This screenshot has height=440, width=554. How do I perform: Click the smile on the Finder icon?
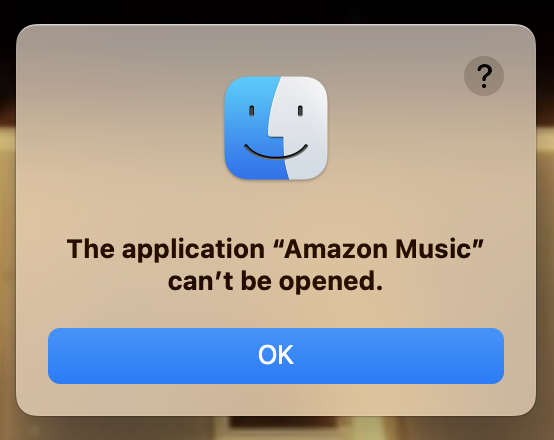tap(276, 151)
